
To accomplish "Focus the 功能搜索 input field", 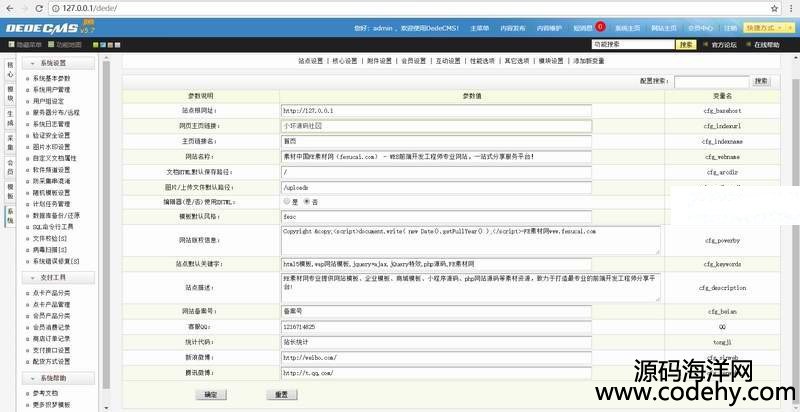I will click(633, 45).
